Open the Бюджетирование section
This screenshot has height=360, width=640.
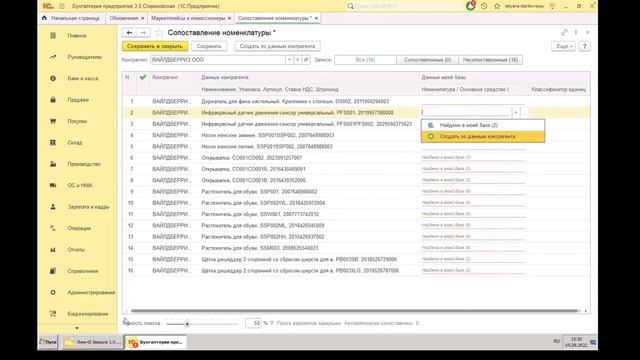click(88, 314)
